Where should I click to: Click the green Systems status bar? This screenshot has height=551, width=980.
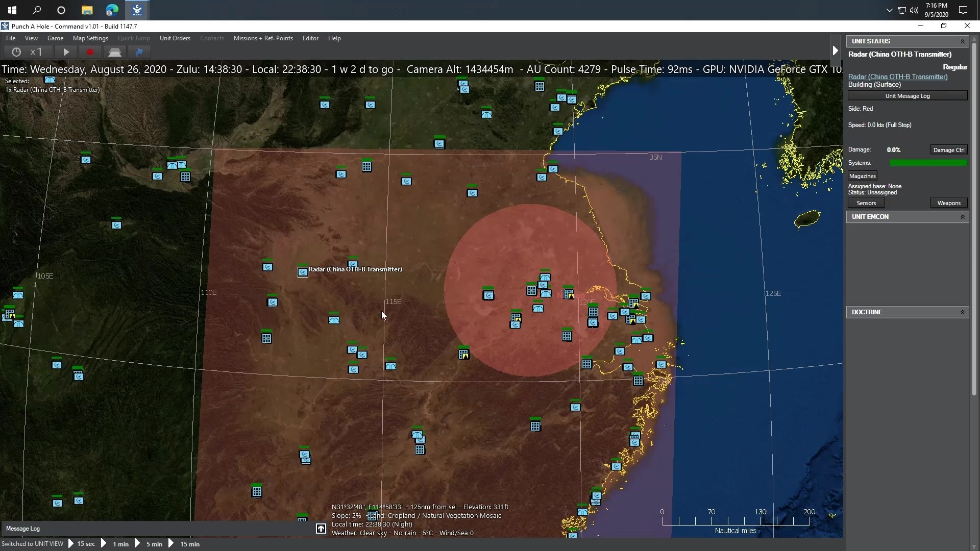[928, 163]
